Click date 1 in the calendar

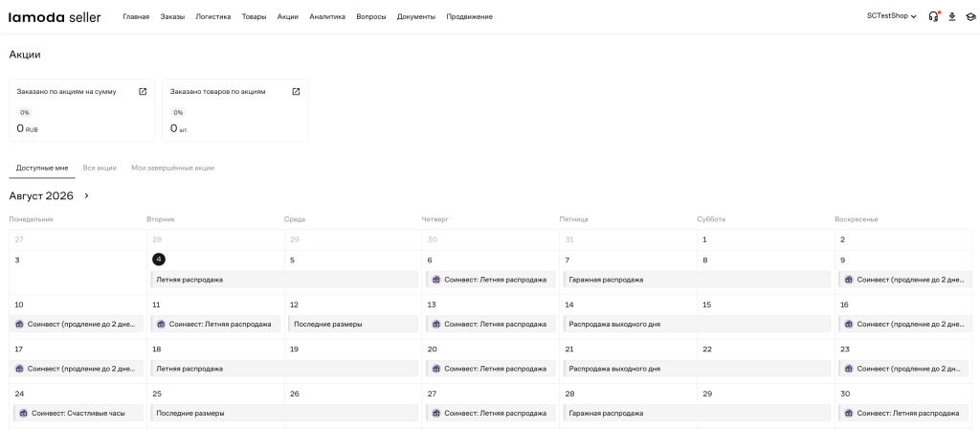(x=704, y=239)
